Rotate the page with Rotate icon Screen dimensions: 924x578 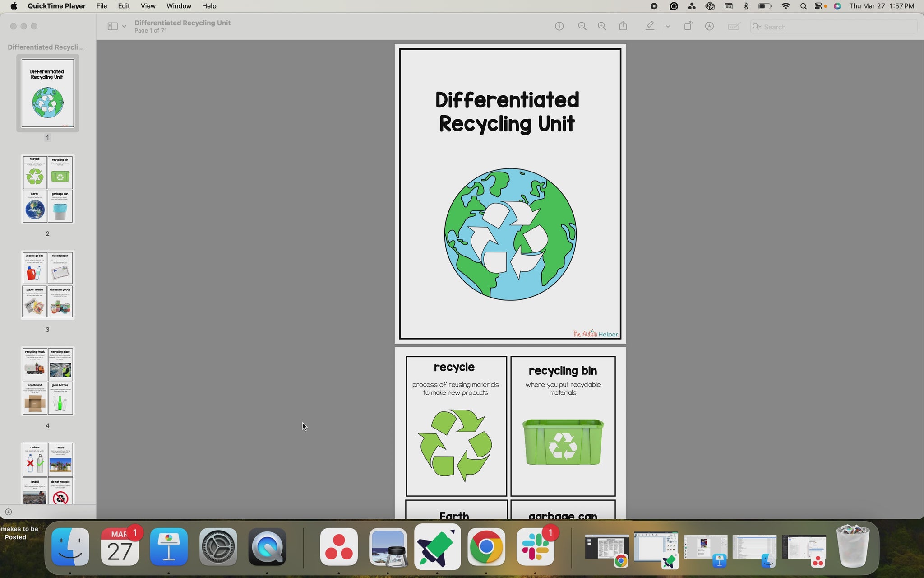coord(688,26)
